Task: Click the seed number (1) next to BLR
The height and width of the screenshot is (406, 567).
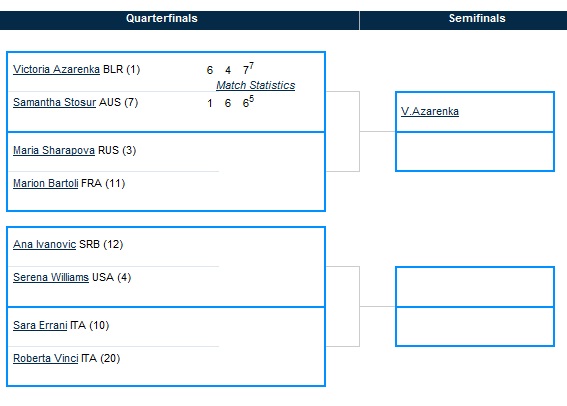Action: point(133,69)
